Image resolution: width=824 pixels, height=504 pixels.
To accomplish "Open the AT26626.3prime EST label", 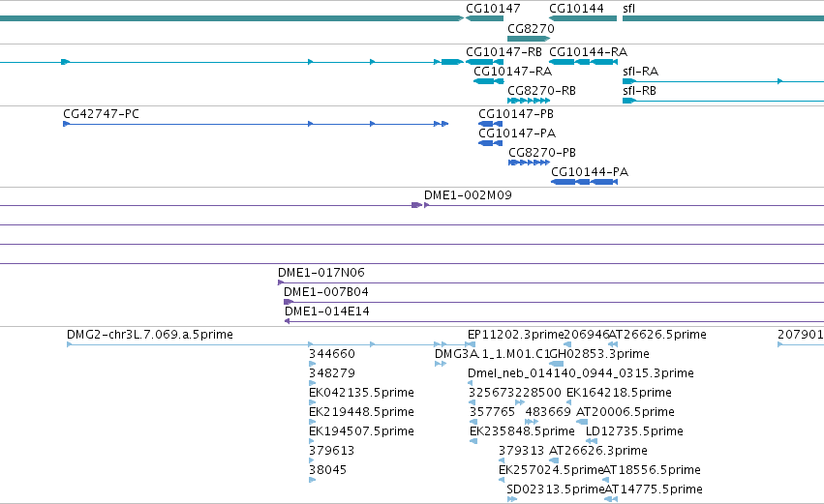I will (598, 452).
